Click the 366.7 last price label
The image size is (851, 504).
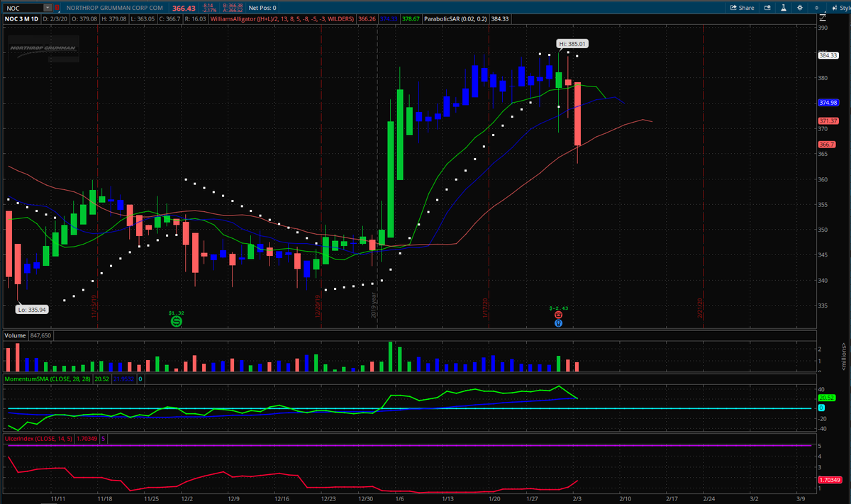pyautogui.click(x=827, y=145)
